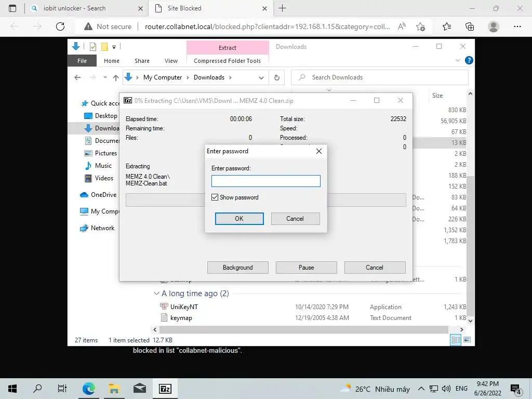The image size is (532, 399).
Task: Open the Windows Start menu
Action: coord(12,389)
